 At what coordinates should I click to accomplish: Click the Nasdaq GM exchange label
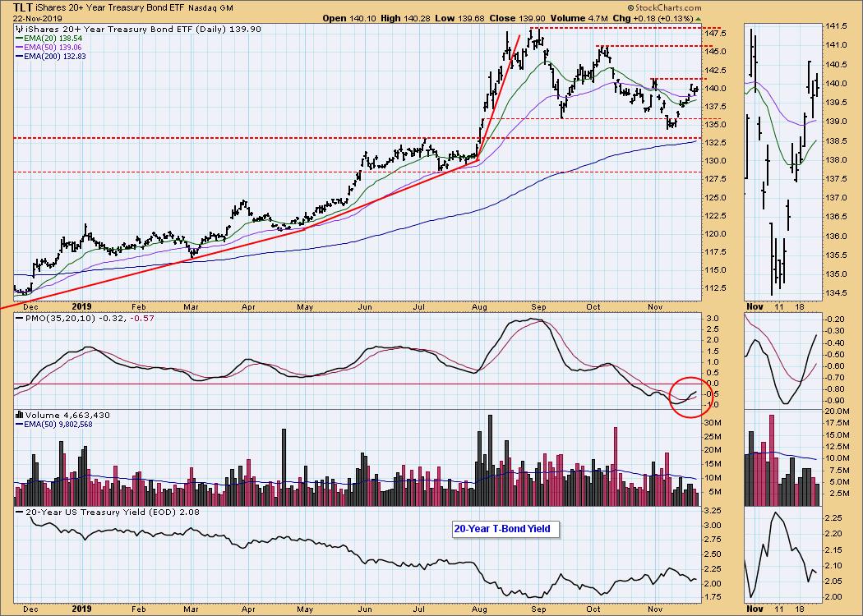click(x=210, y=8)
